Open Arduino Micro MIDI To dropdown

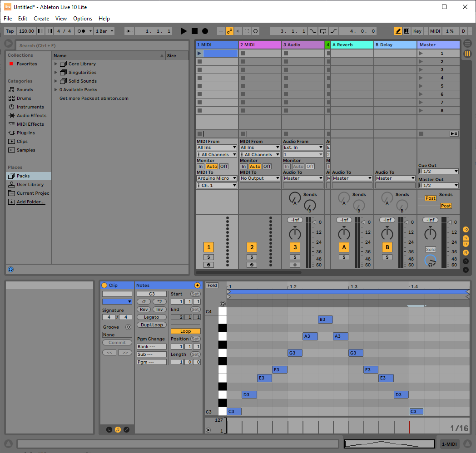point(217,178)
